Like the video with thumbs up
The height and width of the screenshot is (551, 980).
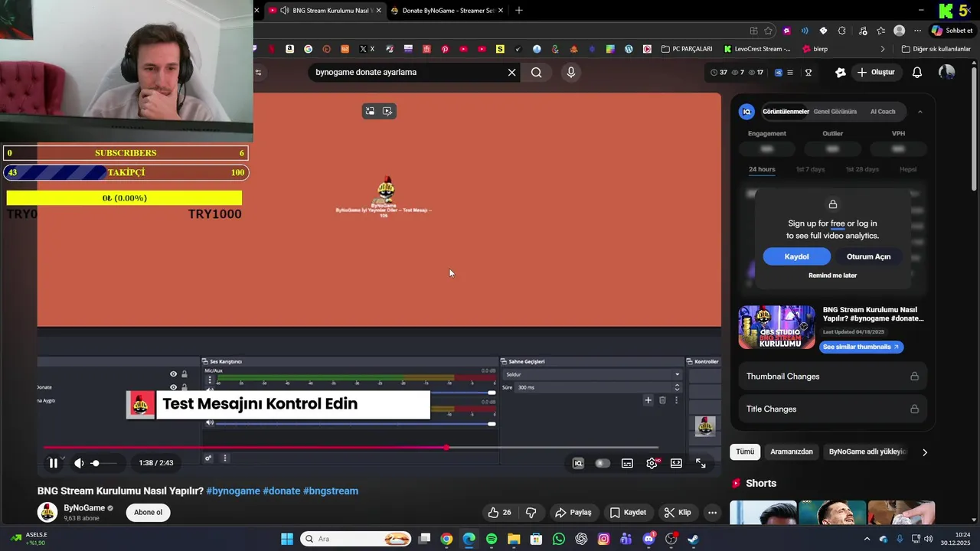coord(500,512)
